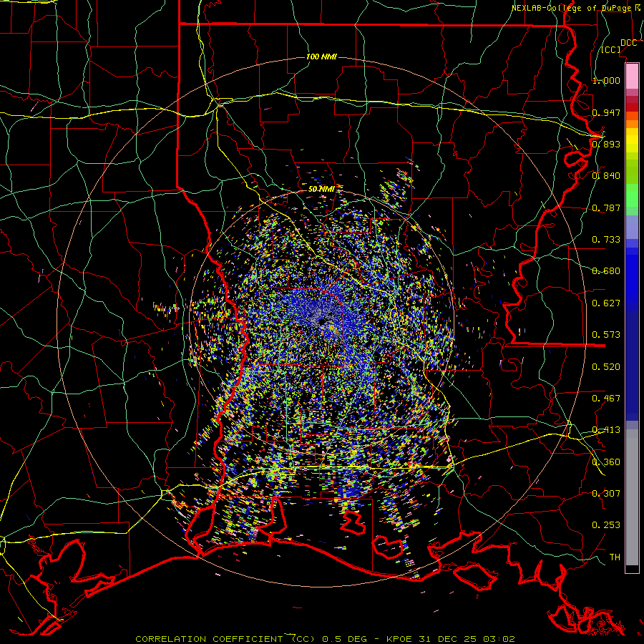Pick the pink top color bar segment
The image size is (644, 644).
[632, 76]
